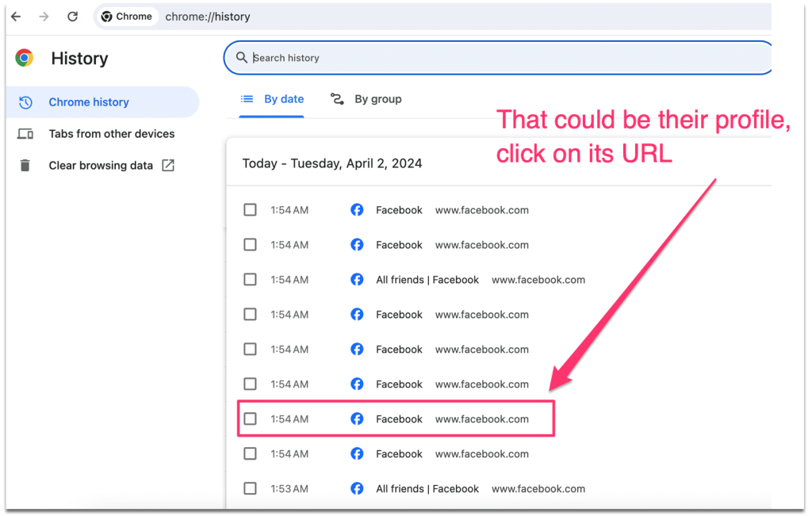Click favicon of the topmost Facebook entry

[357, 210]
